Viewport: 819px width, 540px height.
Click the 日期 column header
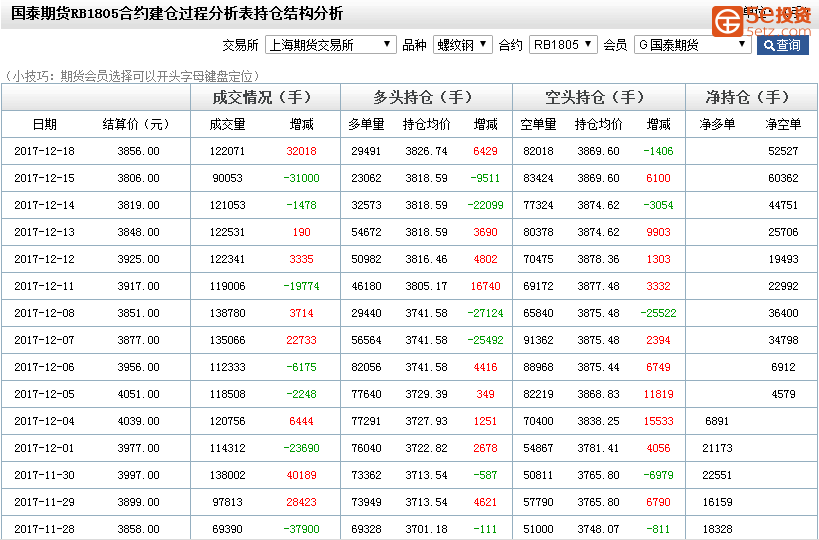click(44, 124)
